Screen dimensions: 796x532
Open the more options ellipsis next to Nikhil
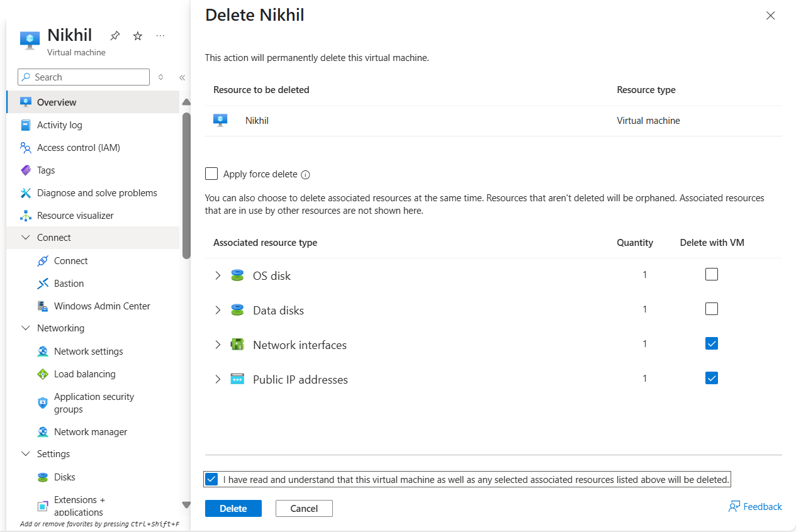[x=160, y=36]
